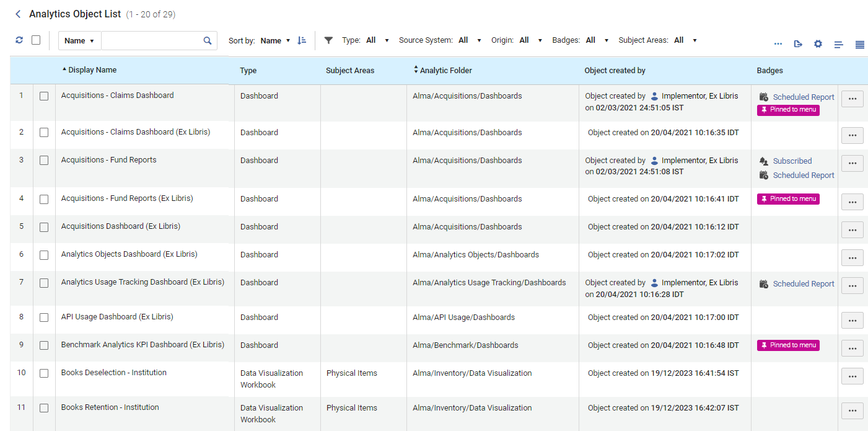Image resolution: width=868 pixels, height=431 pixels.
Task: Toggle the ascending sort order icon
Action: click(302, 40)
